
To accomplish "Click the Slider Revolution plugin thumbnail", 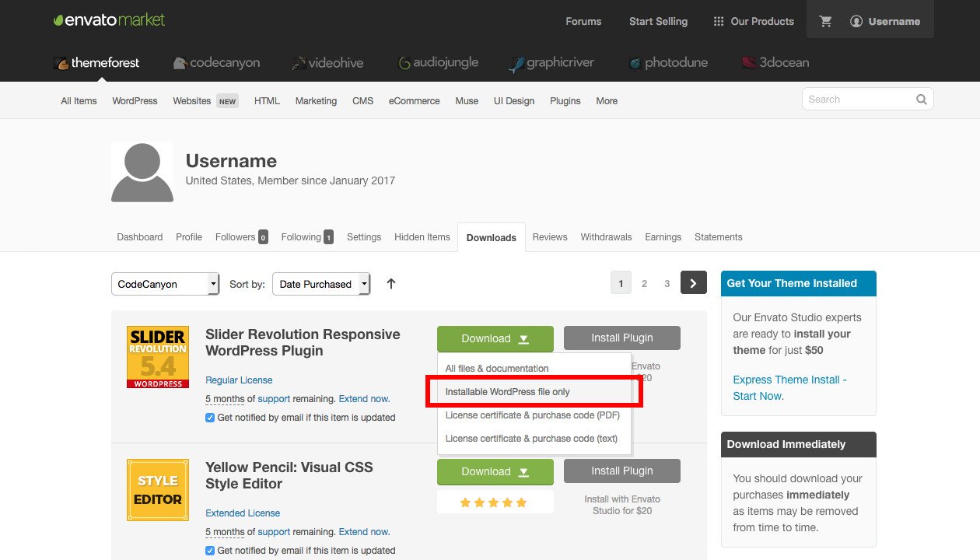I will pyautogui.click(x=158, y=357).
